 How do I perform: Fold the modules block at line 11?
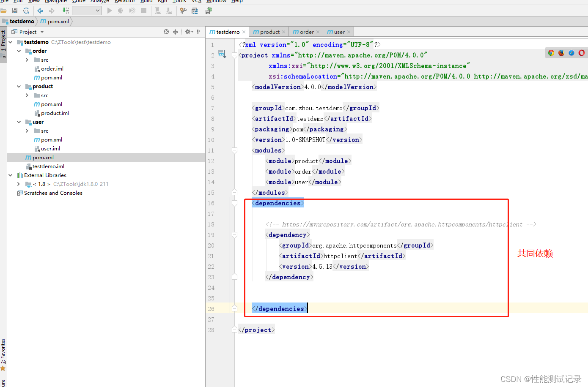click(x=234, y=150)
